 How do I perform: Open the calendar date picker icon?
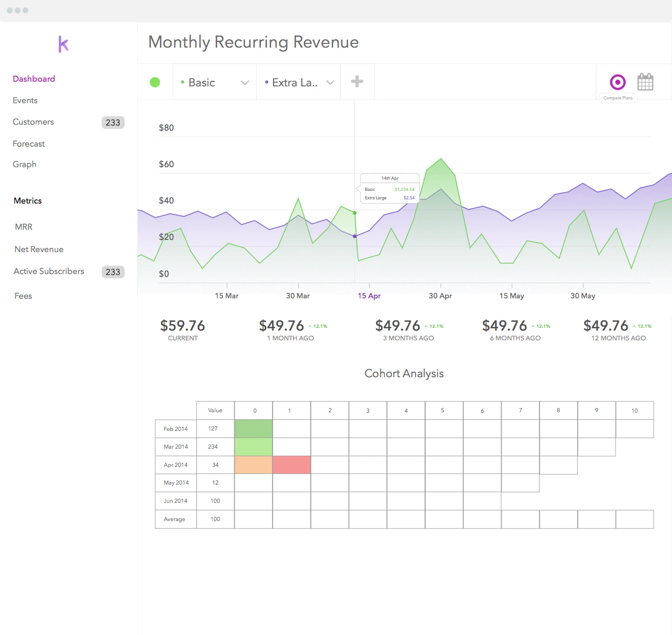[645, 82]
